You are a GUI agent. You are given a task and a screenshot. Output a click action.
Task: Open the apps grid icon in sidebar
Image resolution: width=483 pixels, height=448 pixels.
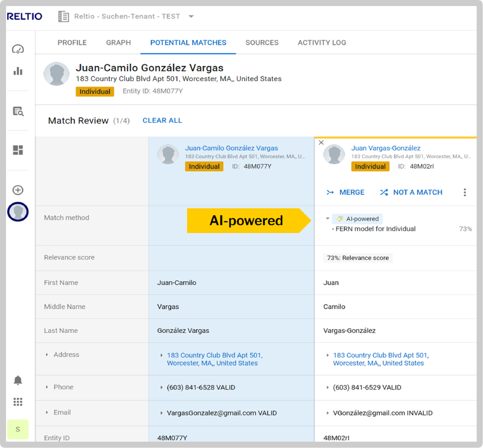[18, 401]
